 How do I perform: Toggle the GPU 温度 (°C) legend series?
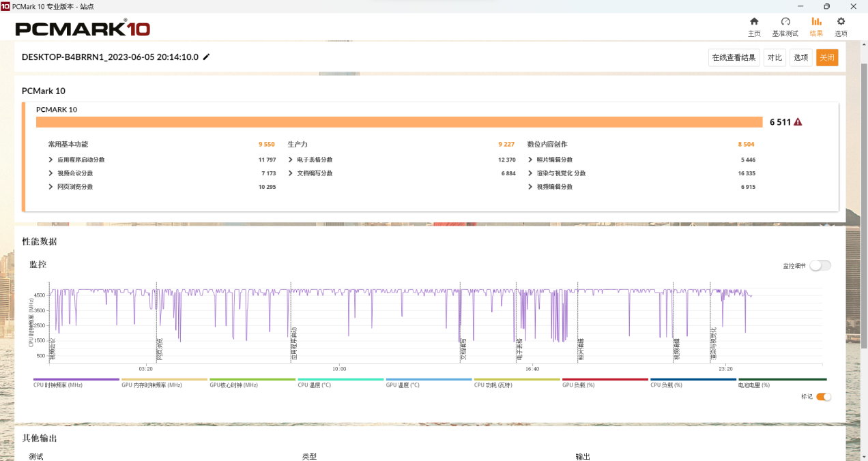[429, 383]
